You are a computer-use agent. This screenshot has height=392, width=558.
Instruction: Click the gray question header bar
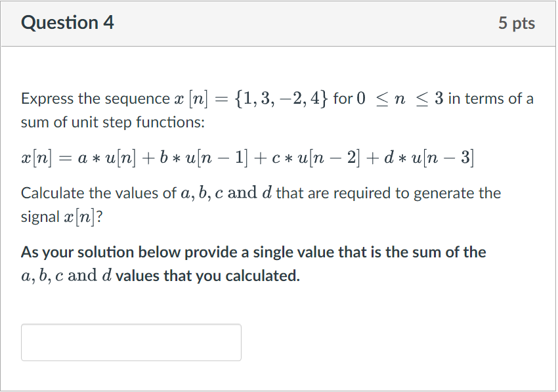coord(278,24)
